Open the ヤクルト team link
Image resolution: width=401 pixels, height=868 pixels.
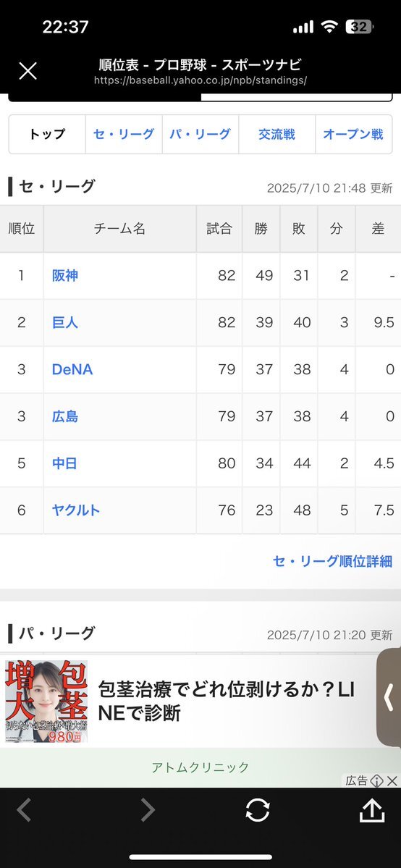coord(76,510)
